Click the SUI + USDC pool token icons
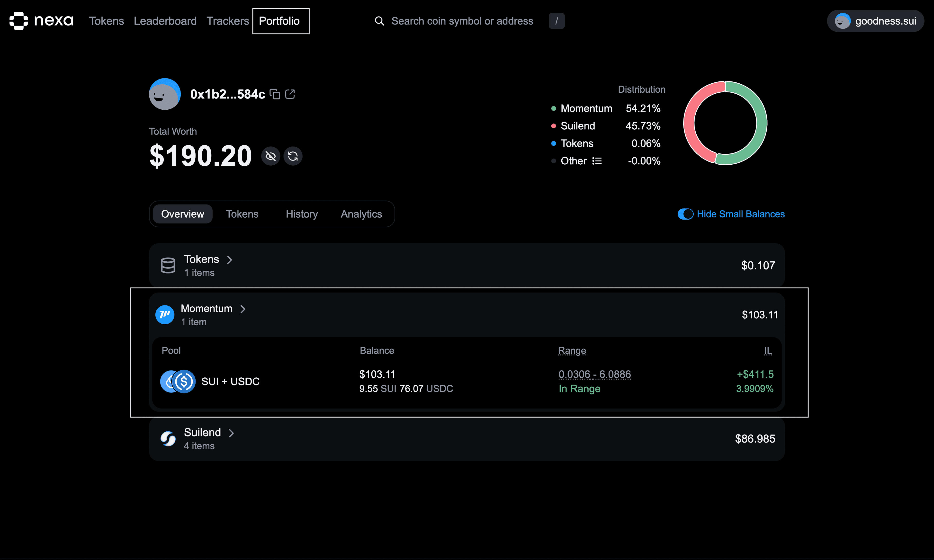This screenshot has height=560, width=934. (x=177, y=382)
